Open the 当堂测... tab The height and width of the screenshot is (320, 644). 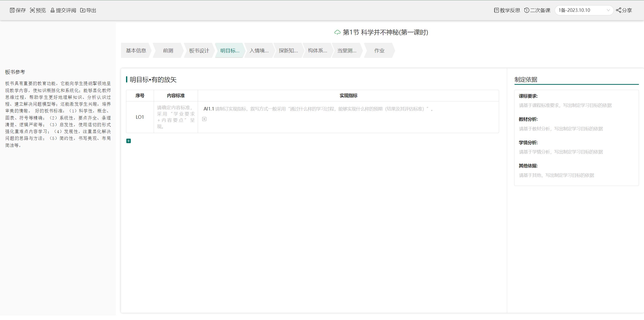tap(347, 51)
